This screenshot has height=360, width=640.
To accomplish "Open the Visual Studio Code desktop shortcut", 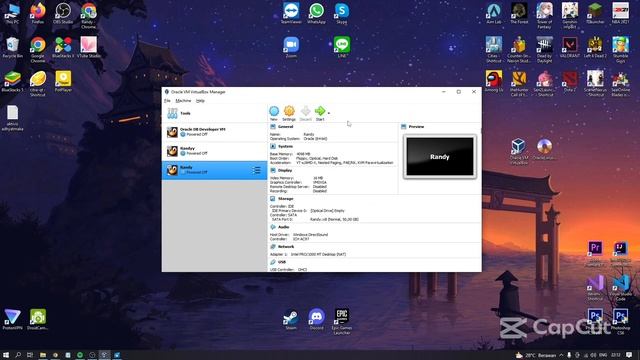I will [x=620, y=288].
